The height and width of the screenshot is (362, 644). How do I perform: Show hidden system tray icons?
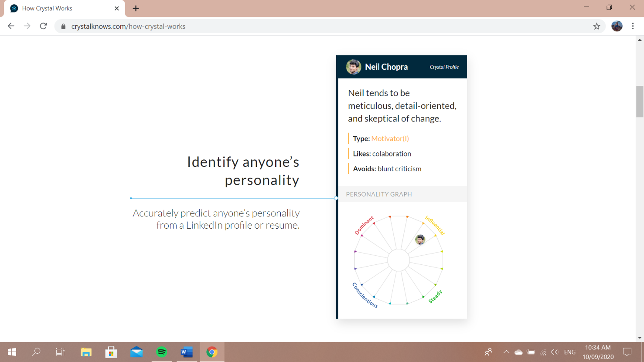pos(506,352)
